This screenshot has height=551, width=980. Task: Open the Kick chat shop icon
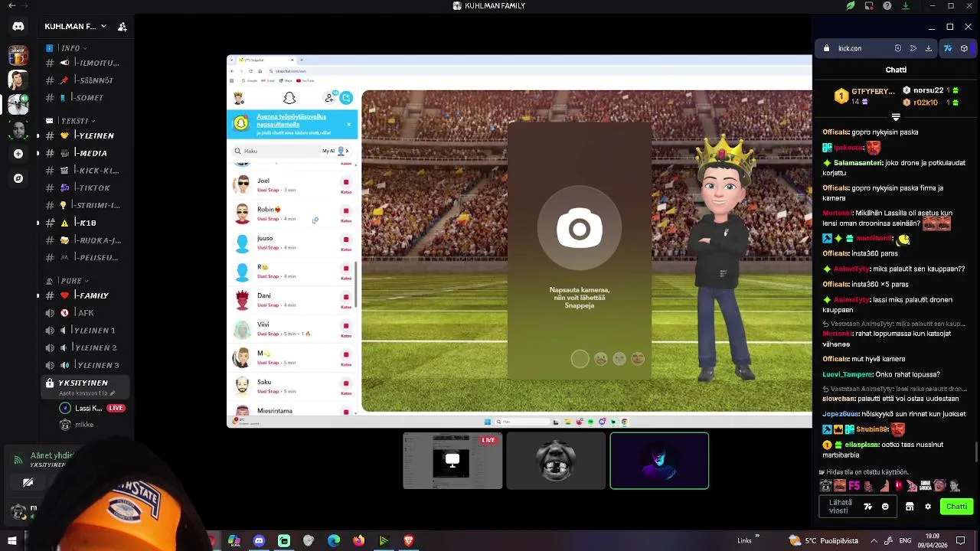coord(910,507)
